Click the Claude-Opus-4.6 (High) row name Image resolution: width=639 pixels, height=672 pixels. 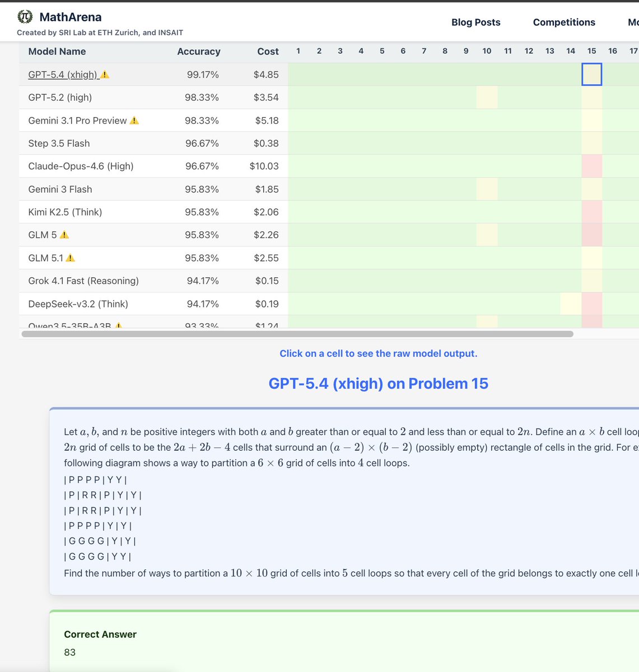(x=81, y=166)
